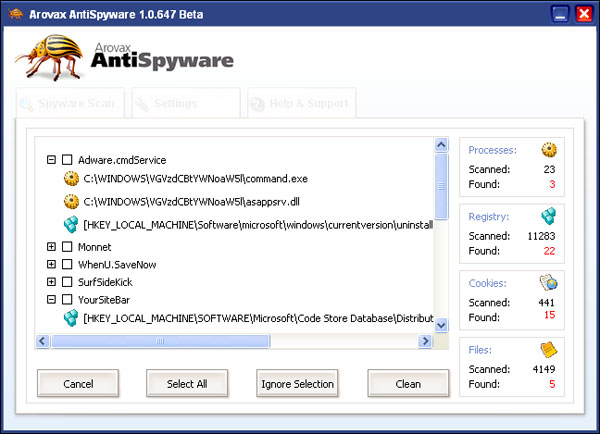Click the Cancel button
This screenshot has width=600, height=434.
point(78,383)
